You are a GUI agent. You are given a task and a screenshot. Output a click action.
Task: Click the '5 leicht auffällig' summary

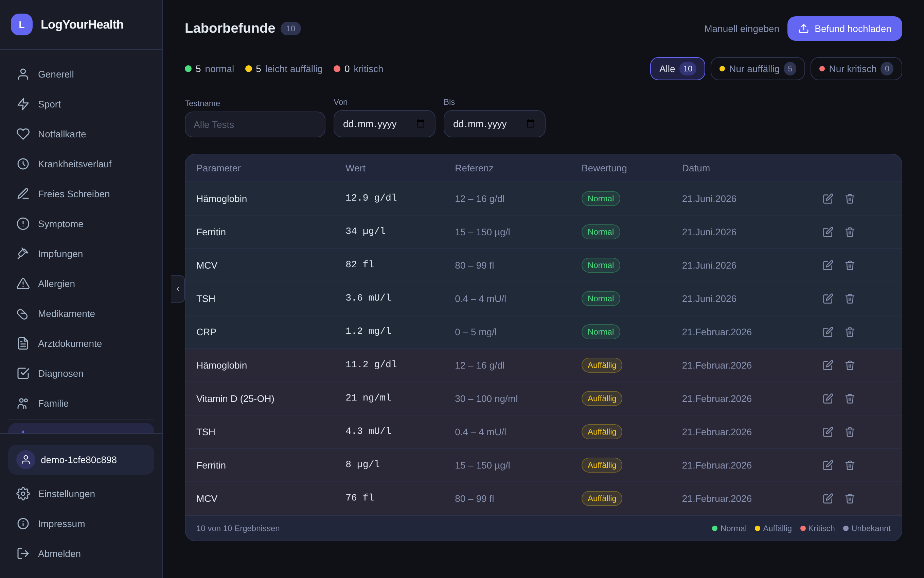coord(284,69)
